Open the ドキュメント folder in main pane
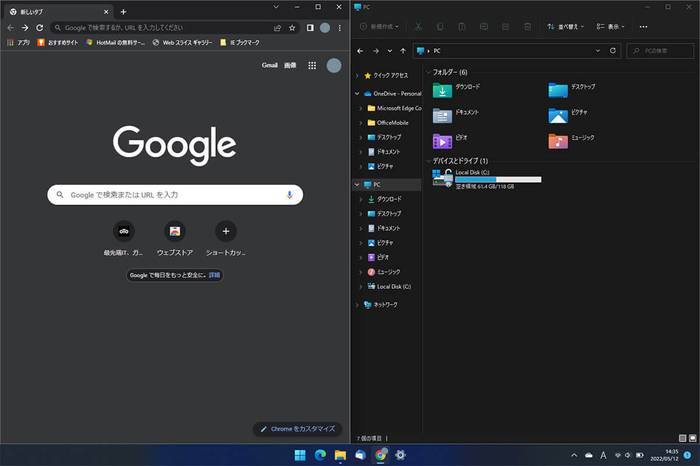The width and height of the screenshot is (700, 466). (x=456, y=115)
